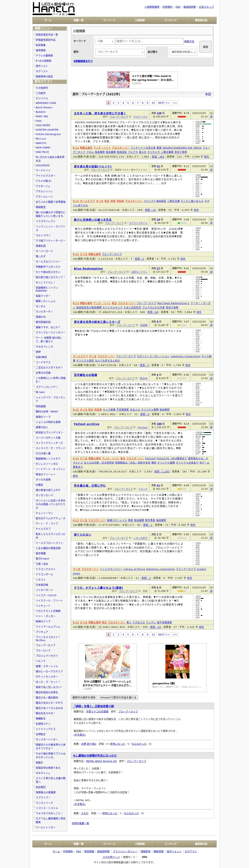Select ブルーアーカイブ in the sidebar category list
The image size is (249, 868).
[x=46, y=645]
